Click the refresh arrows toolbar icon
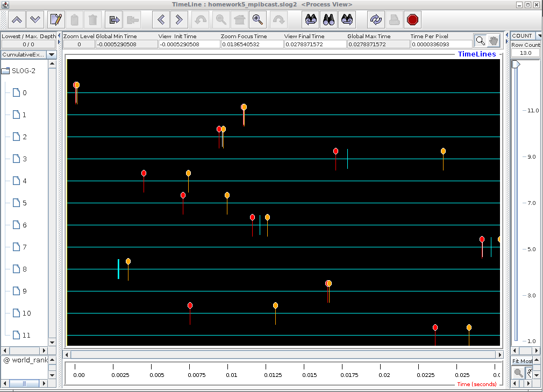 tap(376, 20)
